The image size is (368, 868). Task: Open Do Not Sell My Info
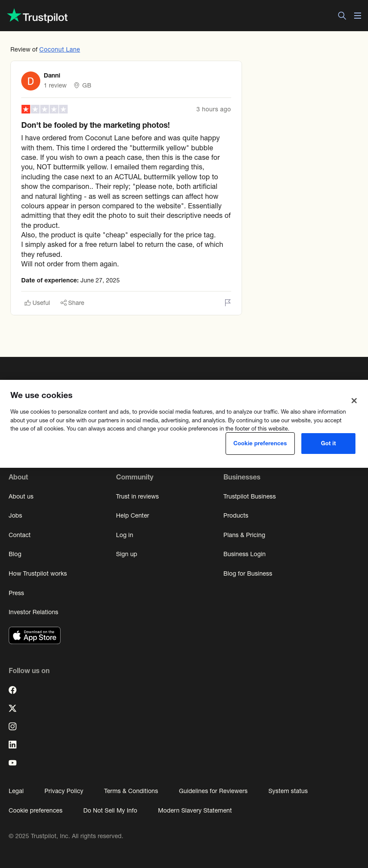tap(110, 810)
